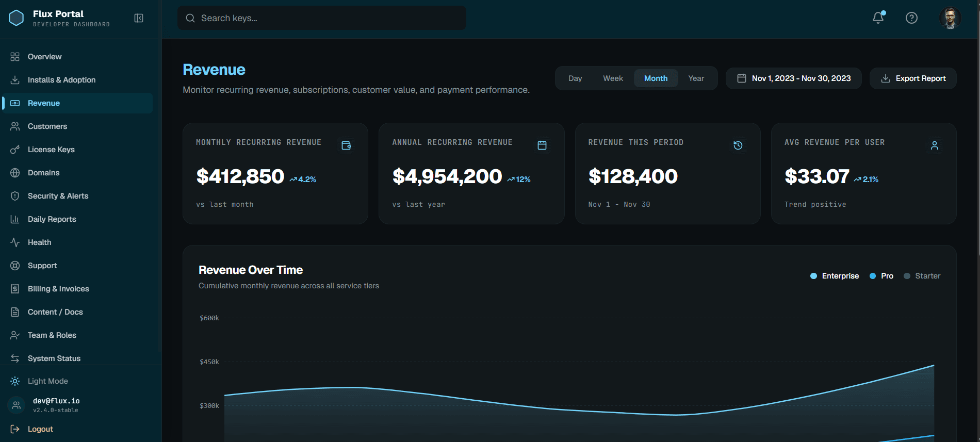Go to Customers page

click(77, 126)
